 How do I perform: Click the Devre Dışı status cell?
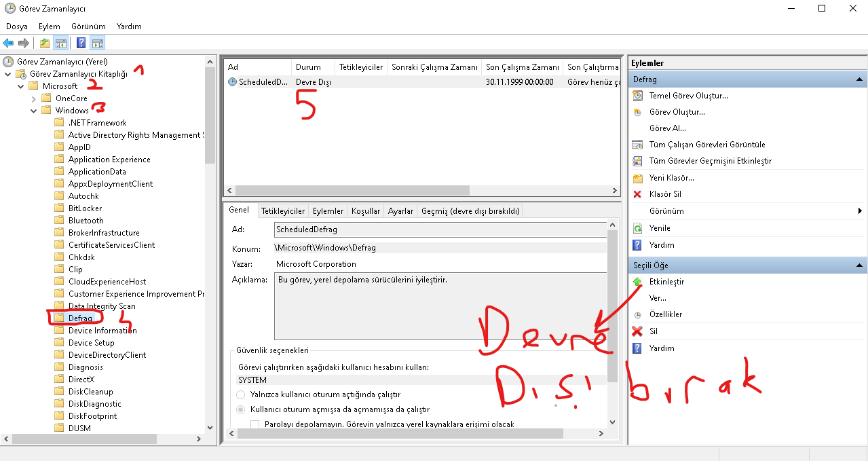(x=314, y=81)
